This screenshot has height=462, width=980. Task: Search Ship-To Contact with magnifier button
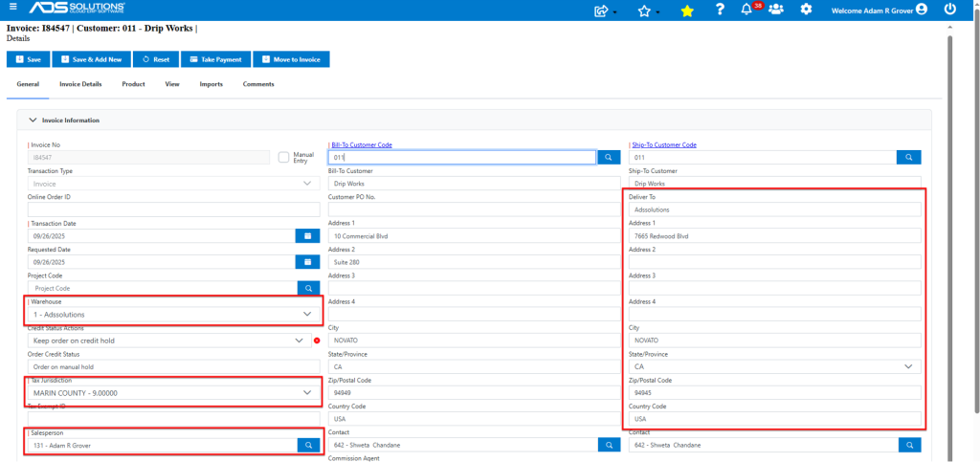(x=910, y=445)
